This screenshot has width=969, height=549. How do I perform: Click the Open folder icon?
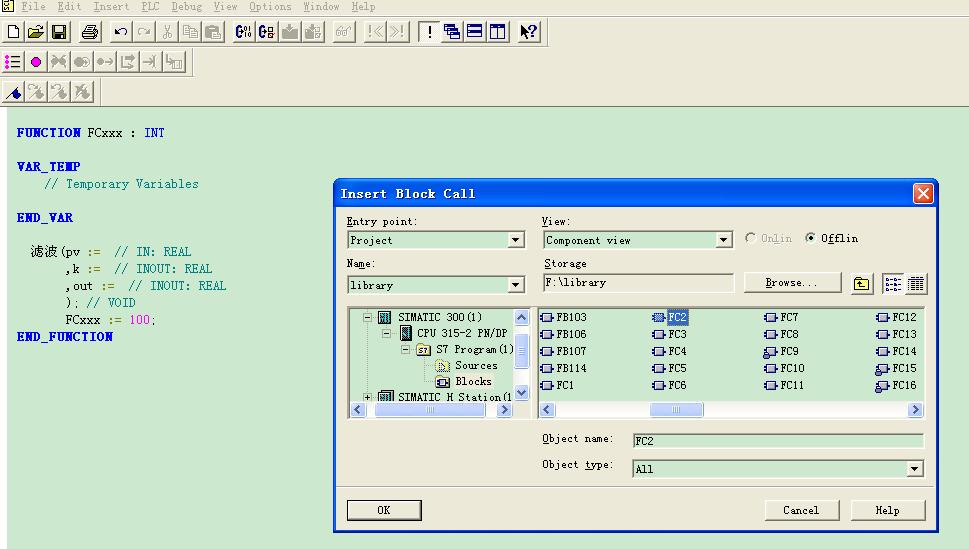[x=36, y=32]
